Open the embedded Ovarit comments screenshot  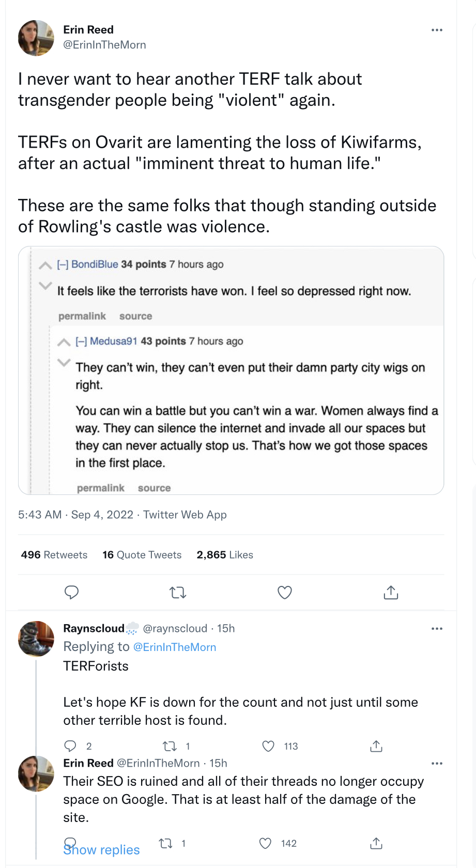coord(231,370)
